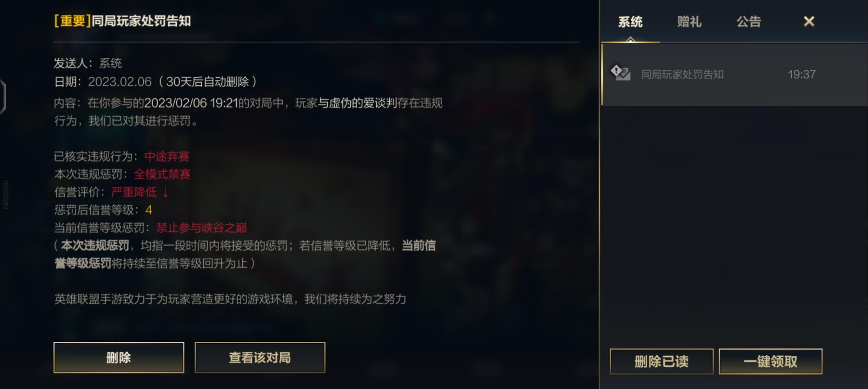The width and height of the screenshot is (868, 389).
Task: Click the read-mail envelope icon in message list
Action: coord(620,72)
